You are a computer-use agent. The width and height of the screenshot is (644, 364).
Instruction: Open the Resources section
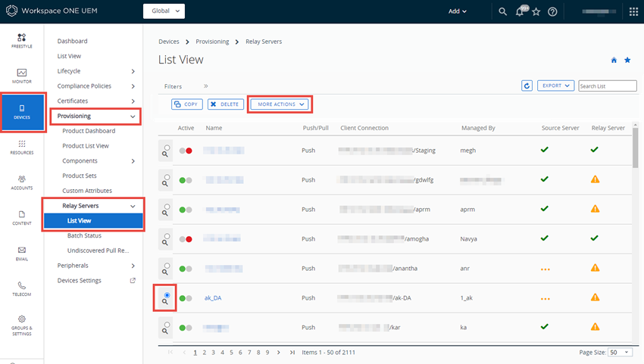click(x=22, y=147)
